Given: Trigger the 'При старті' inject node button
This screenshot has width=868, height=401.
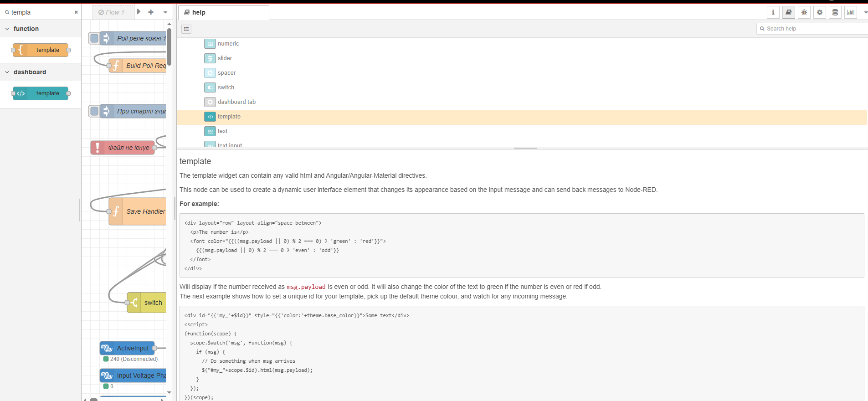Looking at the screenshot, I should 94,111.
